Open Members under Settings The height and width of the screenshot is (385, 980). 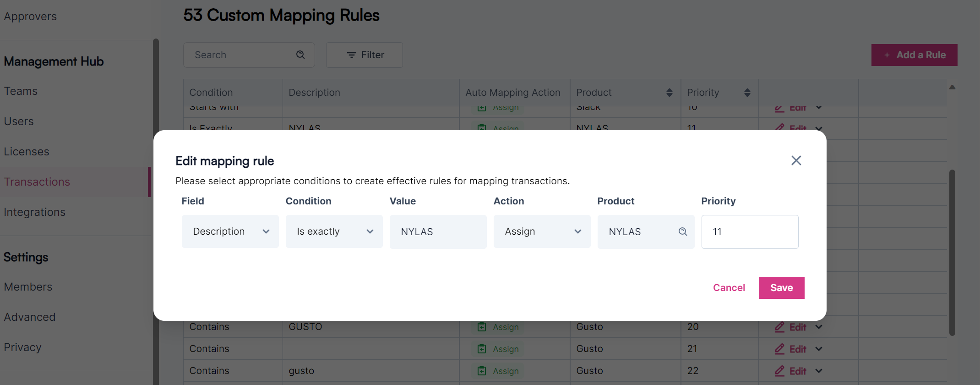[28, 287]
